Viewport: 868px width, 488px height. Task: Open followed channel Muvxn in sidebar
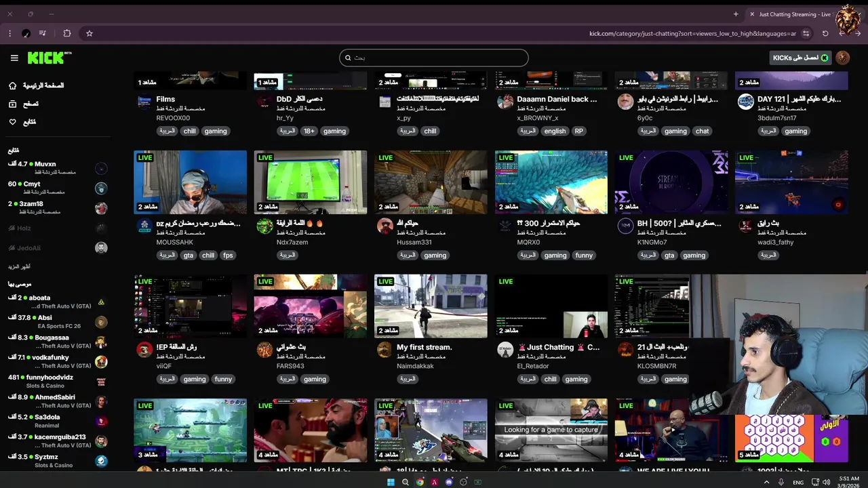(58, 167)
